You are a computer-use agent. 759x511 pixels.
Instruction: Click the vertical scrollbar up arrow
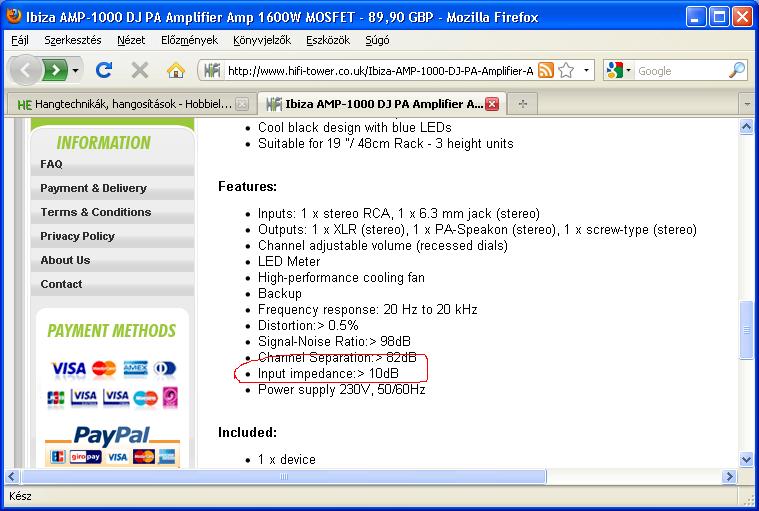coord(746,127)
